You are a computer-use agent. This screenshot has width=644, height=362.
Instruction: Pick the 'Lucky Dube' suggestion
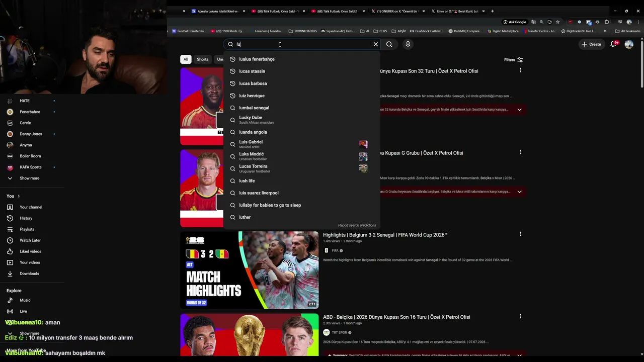pyautogui.click(x=302, y=120)
